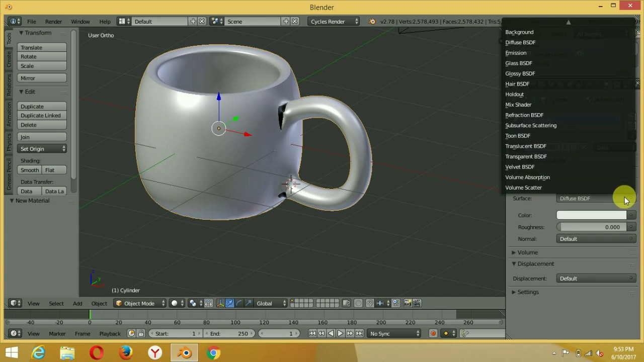Toggle the snap magnet during transform
644x362 pixels.
(370, 303)
